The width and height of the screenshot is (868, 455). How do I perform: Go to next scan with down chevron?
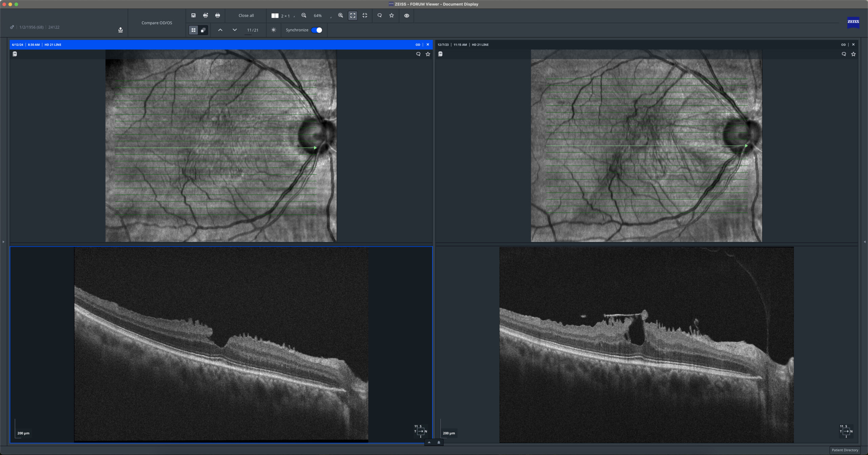pyautogui.click(x=235, y=30)
